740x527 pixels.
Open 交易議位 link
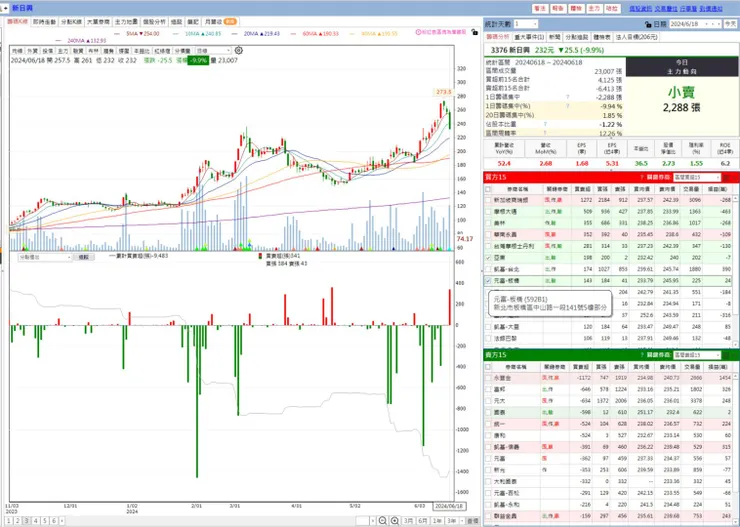tap(666, 8)
